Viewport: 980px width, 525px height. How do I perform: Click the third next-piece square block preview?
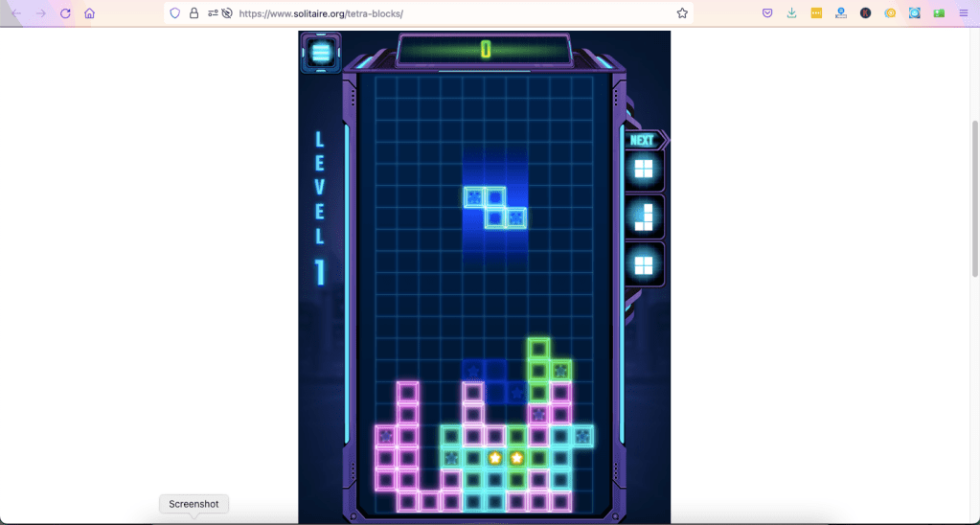point(643,263)
